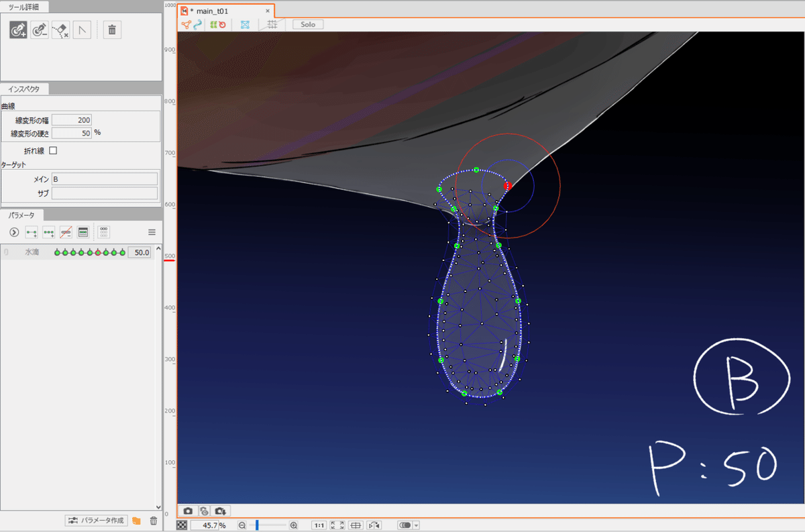Click the blue warp mesh icon
Screen dimensions: 805x532
[245, 24]
